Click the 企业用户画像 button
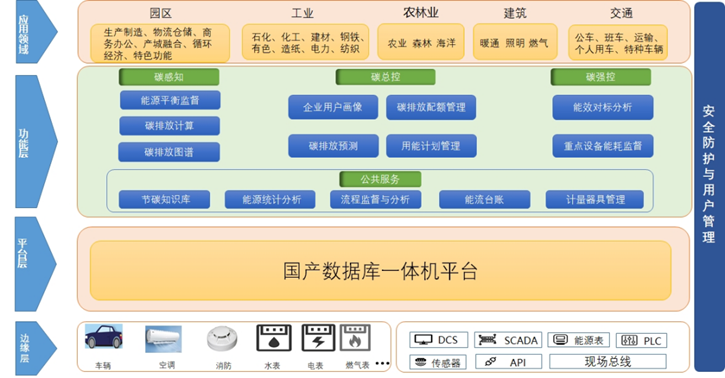 click(333, 107)
